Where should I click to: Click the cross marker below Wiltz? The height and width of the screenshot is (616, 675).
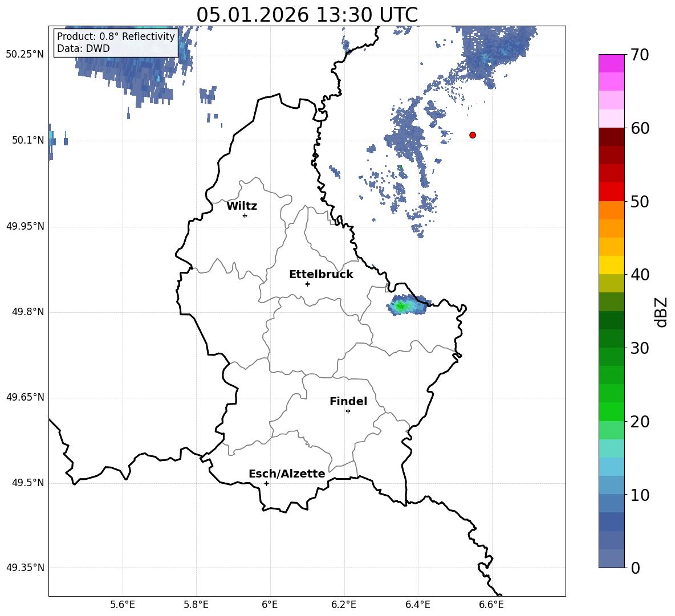pos(245,215)
